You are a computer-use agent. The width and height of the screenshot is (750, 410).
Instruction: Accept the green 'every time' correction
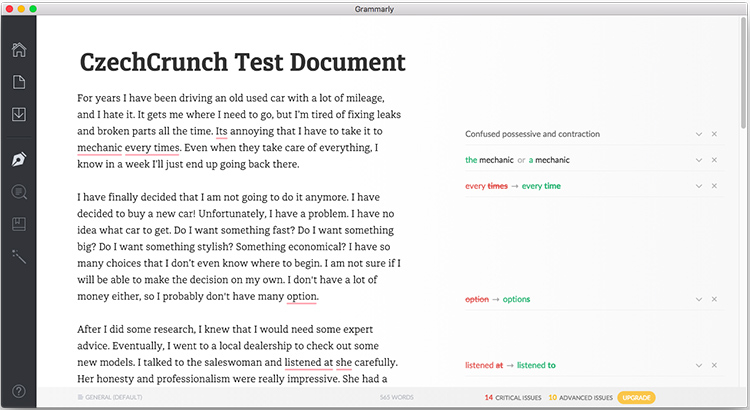pyautogui.click(x=541, y=186)
